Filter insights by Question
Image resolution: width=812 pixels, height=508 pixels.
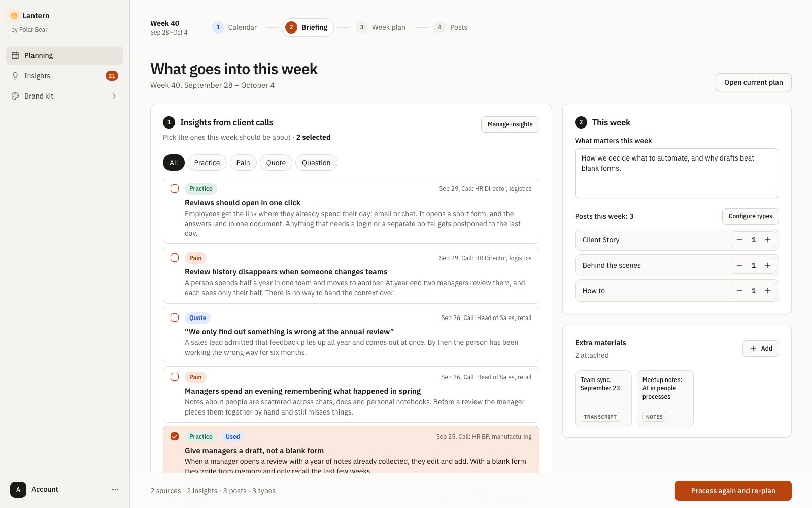(x=316, y=163)
